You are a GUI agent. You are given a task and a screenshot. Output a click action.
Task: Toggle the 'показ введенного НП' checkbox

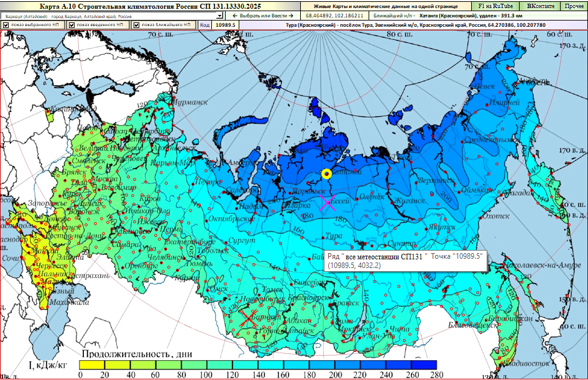point(71,25)
